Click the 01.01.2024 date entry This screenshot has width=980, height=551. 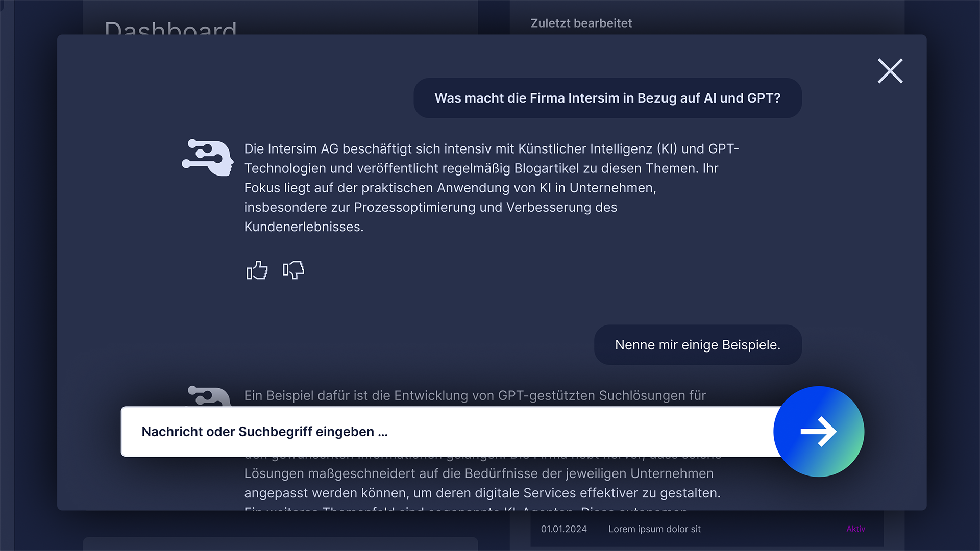[x=563, y=529]
